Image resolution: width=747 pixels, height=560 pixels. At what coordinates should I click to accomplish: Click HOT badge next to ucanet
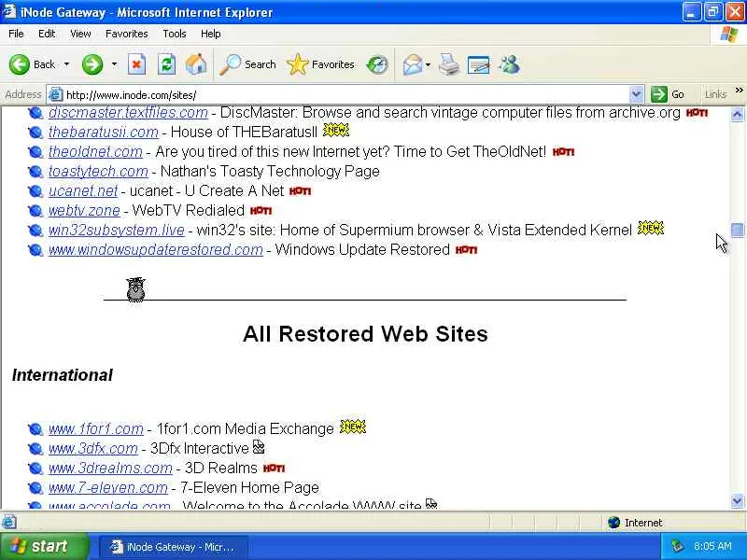pyautogui.click(x=300, y=191)
